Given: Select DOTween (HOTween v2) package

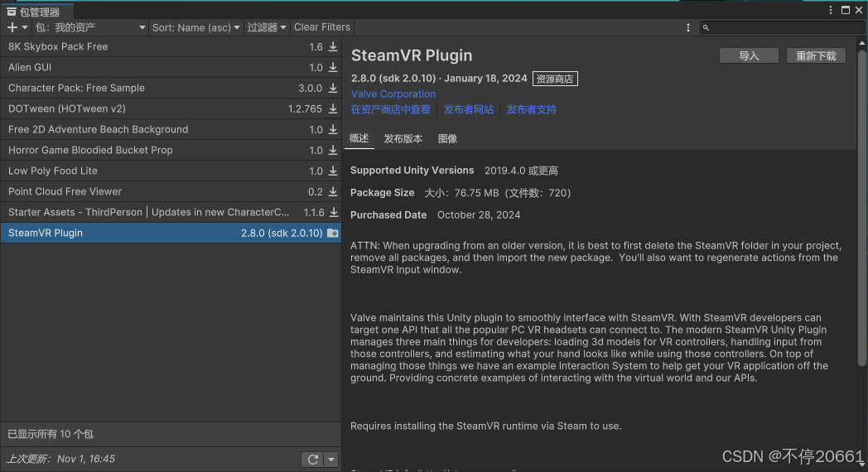Looking at the screenshot, I should pos(171,108).
